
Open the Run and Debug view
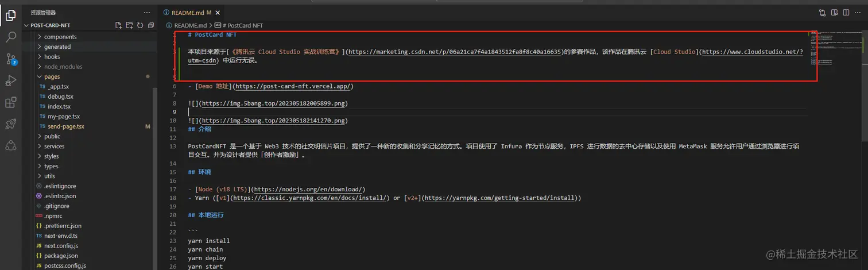10,81
